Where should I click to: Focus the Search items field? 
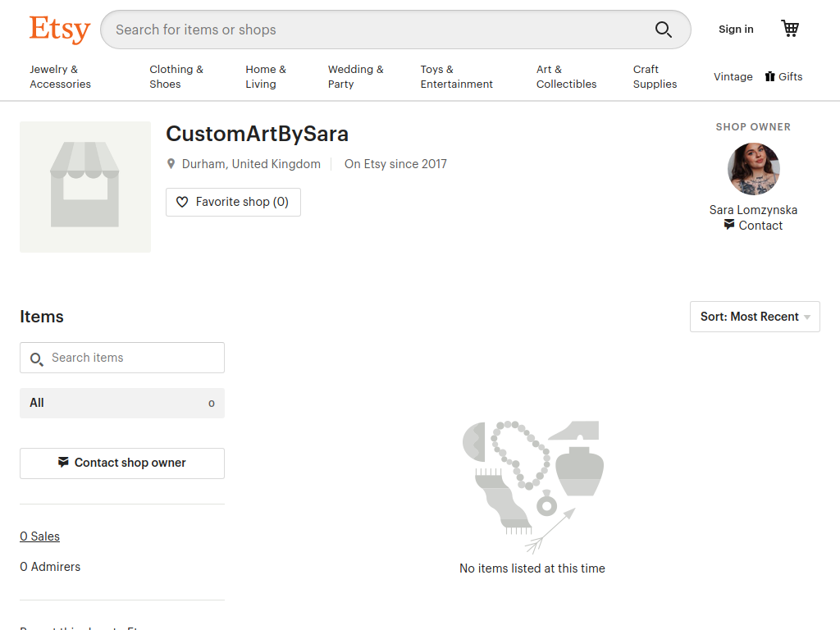[x=122, y=358]
